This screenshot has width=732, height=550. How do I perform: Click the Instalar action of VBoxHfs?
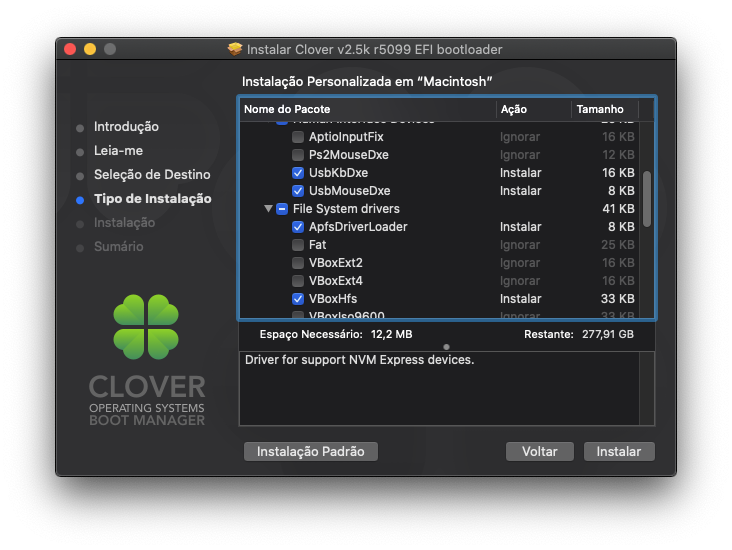point(521,299)
